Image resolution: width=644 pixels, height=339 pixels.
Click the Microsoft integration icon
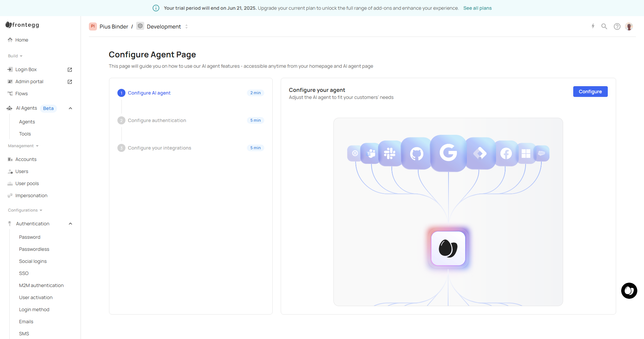tap(526, 154)
